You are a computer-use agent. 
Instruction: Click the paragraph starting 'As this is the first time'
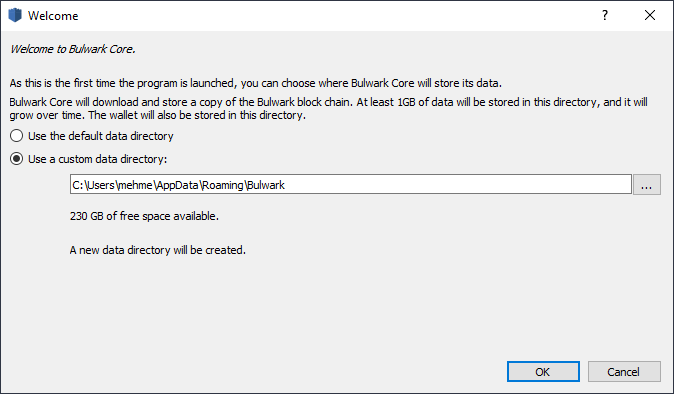tap(255, 83)
